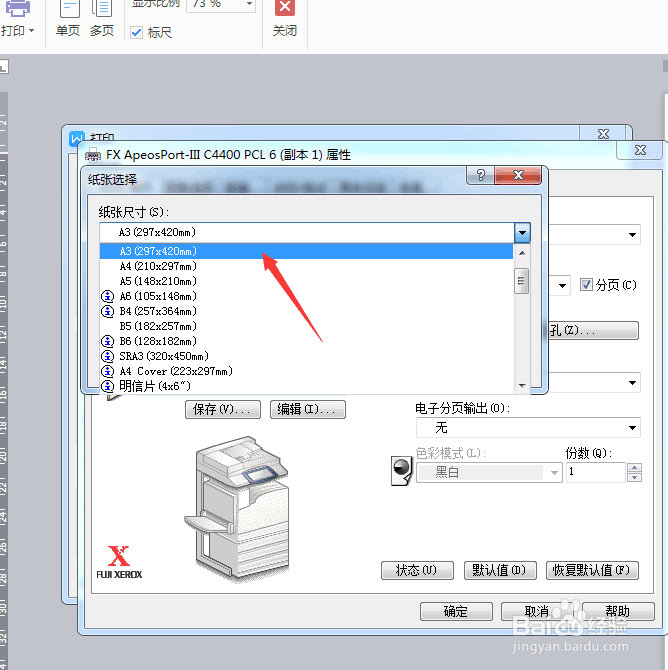Viewport: 668px width, 670px height.
Task: Open the dropdown below the 孔(Z) button
Action: [x=632, y=383]
